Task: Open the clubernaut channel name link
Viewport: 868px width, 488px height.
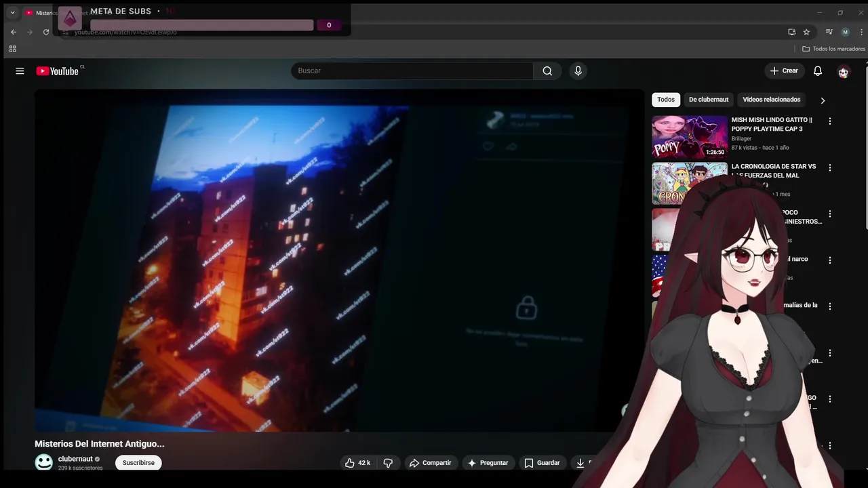Action: coord(75,459)
